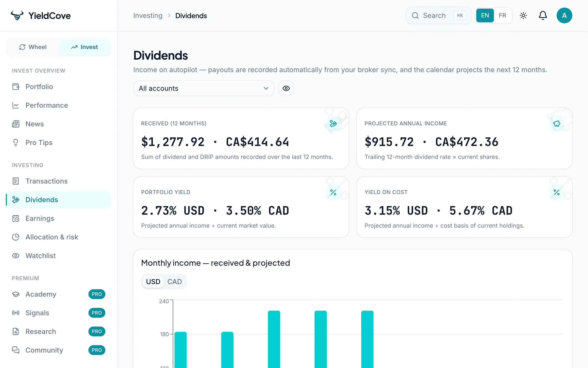Viewport: 588px width, 368px height.
Task: Click the breadcrumb chevron separator icon
Action: pos(169,15)
